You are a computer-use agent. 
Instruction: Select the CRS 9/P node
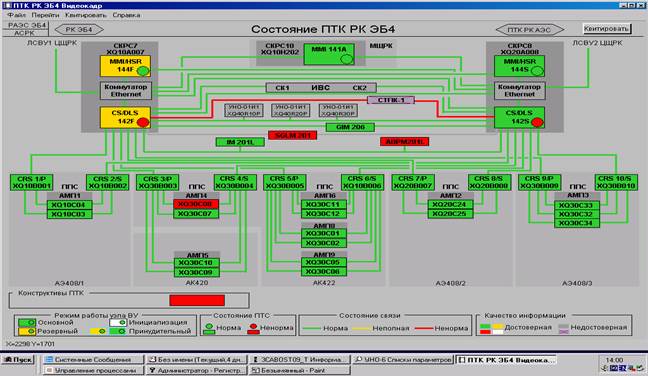click(x=540, y=183)
